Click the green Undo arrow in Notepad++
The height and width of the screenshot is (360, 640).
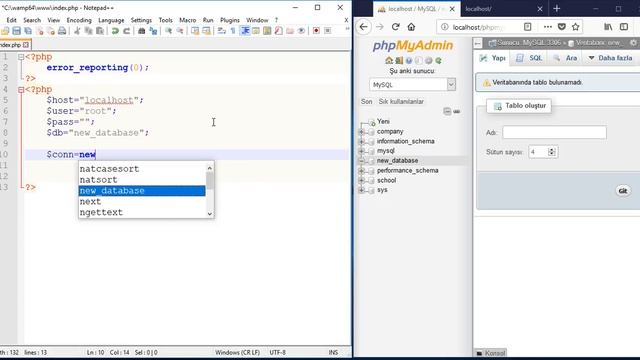pyautogui.click(x=115, y=31)
